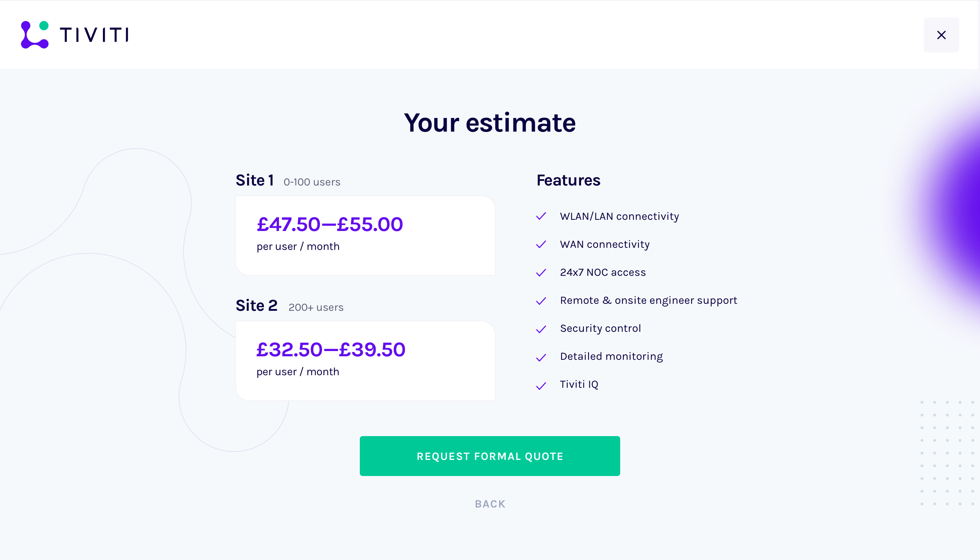
Task: Select the checkmark icon for 24x7 NOC access
Action: (541, 273)
